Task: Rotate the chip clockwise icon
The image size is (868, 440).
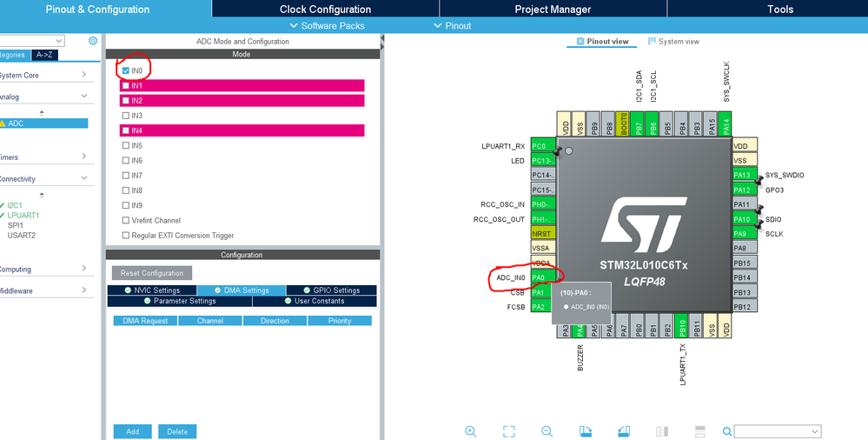Action: tap(585, 431)
